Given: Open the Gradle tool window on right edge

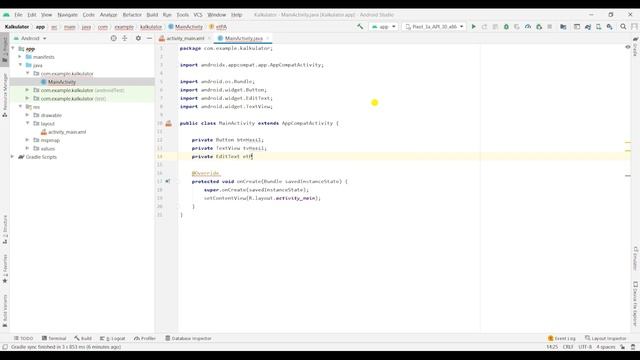Looking at the screenshot, I should click(636, 47).
